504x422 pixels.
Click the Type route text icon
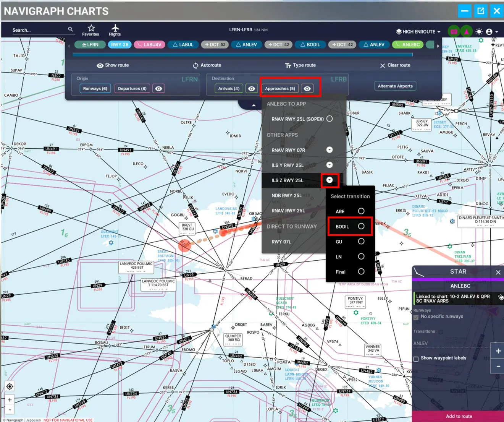[x=288, y=65]
